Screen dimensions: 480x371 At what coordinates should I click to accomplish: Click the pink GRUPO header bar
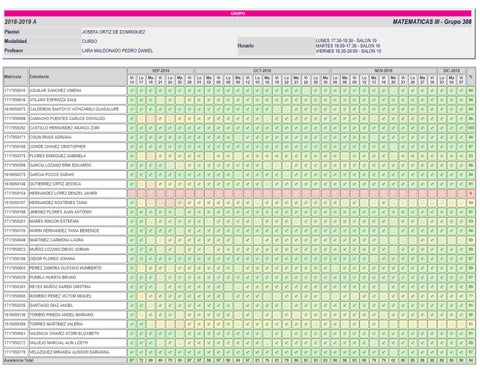point(238,13)
